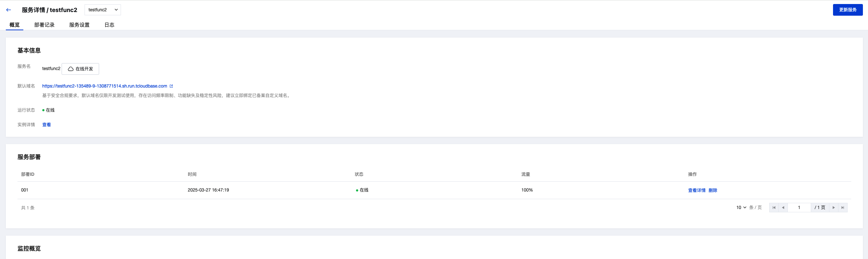Go to next page arrow icon
Screen dimensions: 868x259
coord(834,208)
